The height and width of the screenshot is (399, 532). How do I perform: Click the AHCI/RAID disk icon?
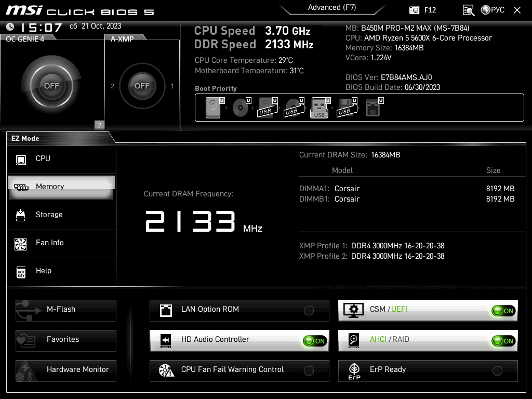[354, 341]
